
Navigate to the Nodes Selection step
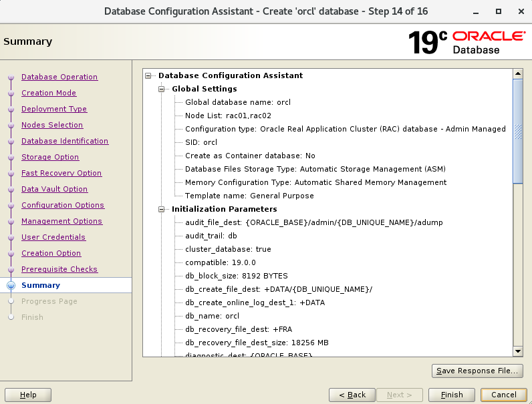(52, 125)
